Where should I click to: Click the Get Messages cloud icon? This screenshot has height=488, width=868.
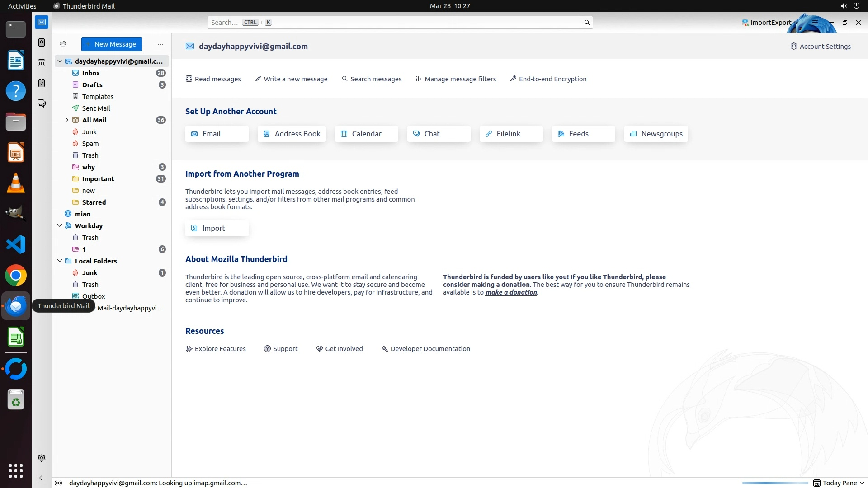(x=63, y=44)
